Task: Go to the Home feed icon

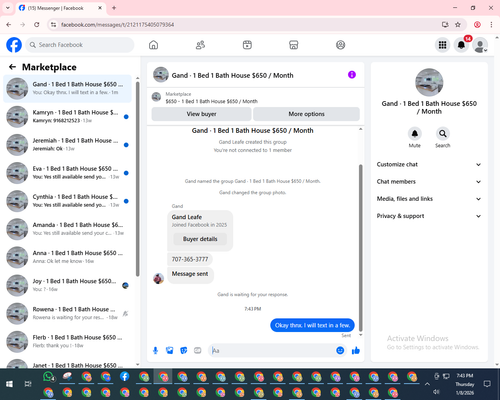Action: 153,45
